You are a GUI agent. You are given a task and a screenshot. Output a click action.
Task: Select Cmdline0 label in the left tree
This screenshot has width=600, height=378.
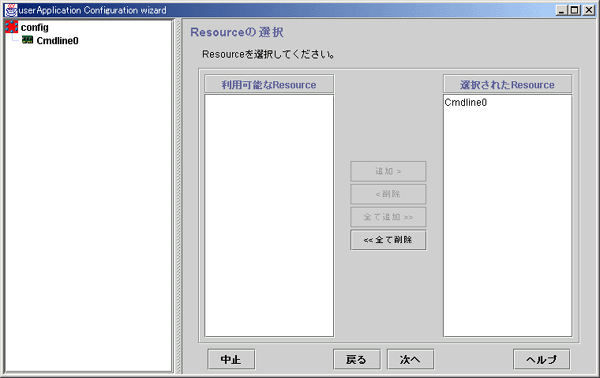click(x=57, y=41)
